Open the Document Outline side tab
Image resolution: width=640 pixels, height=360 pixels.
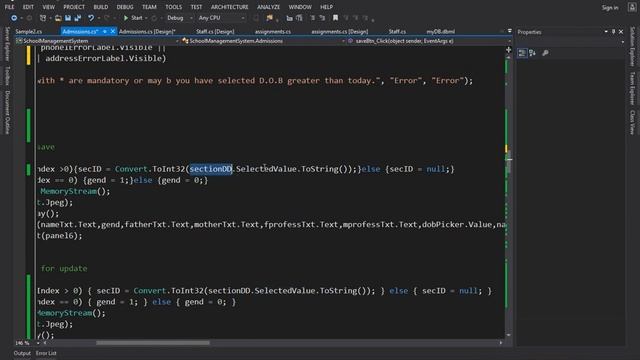pos(7,112)
